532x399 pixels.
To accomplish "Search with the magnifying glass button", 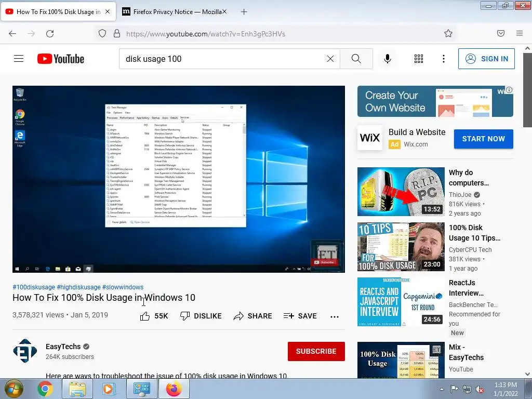I will click(x=356, y=59).
